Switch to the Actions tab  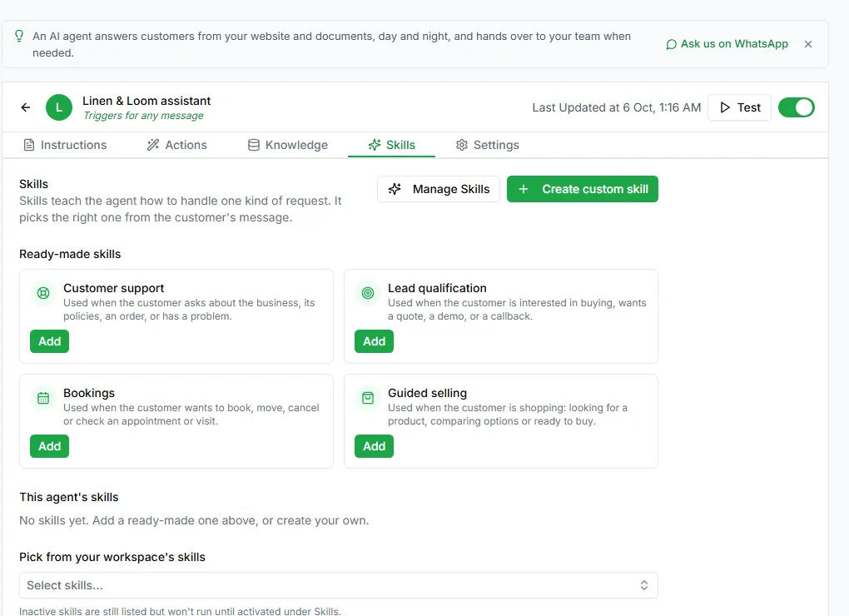[x=177, y=145]
